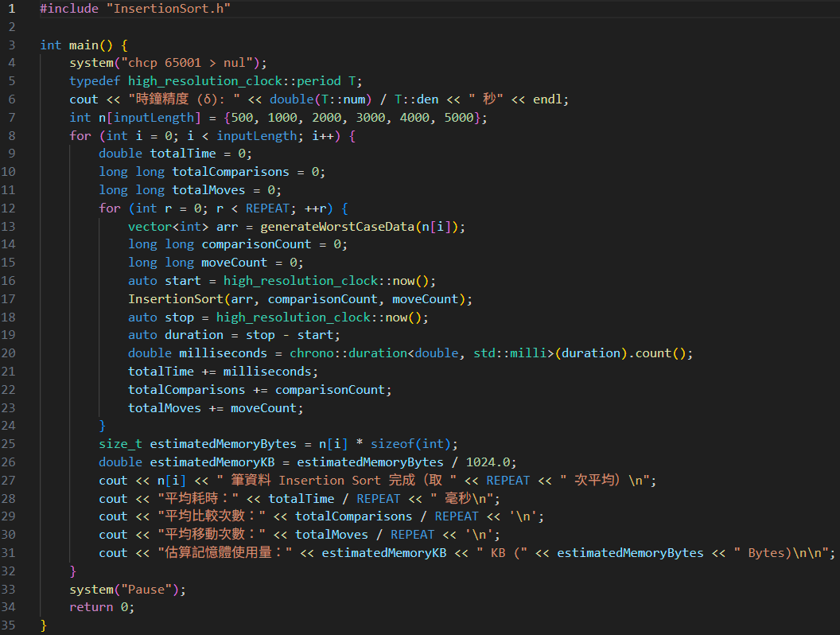Click line number 35 in the gutter
The image size is (840, 635).
coord(8,625)
